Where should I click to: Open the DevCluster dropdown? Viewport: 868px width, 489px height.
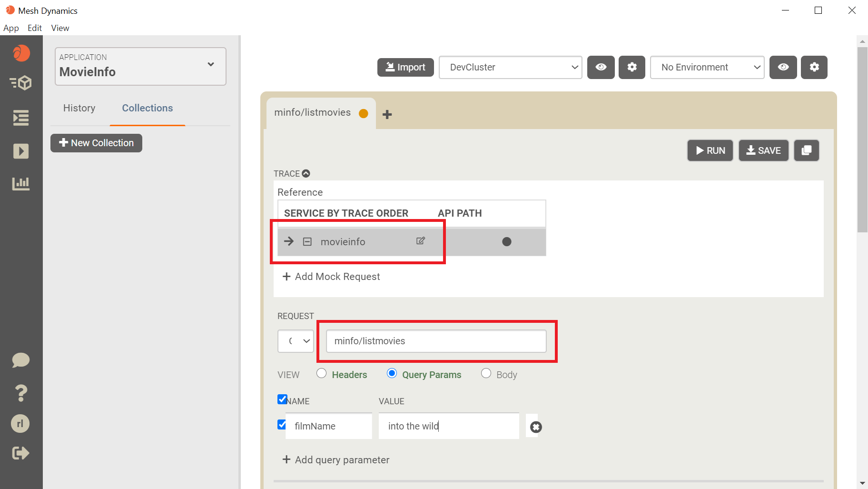(510, 67)
